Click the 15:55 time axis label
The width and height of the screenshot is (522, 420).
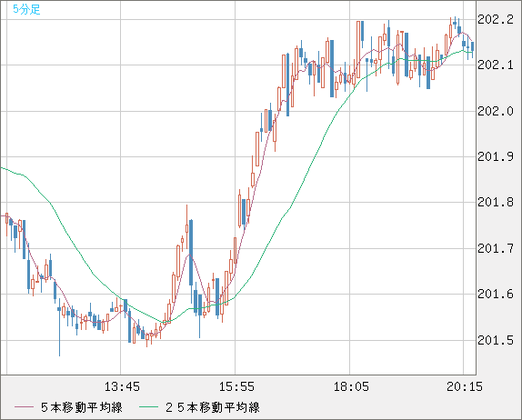pyautogui.click(x=236, y=386)
